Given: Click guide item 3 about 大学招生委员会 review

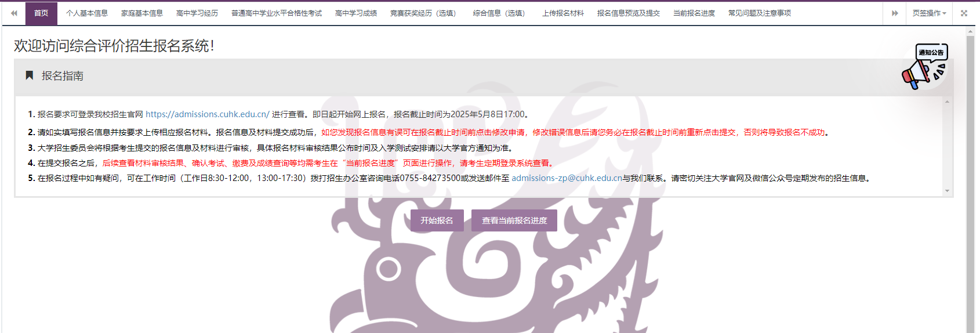Looking at the screenshot, I should [x=270, y=148].
